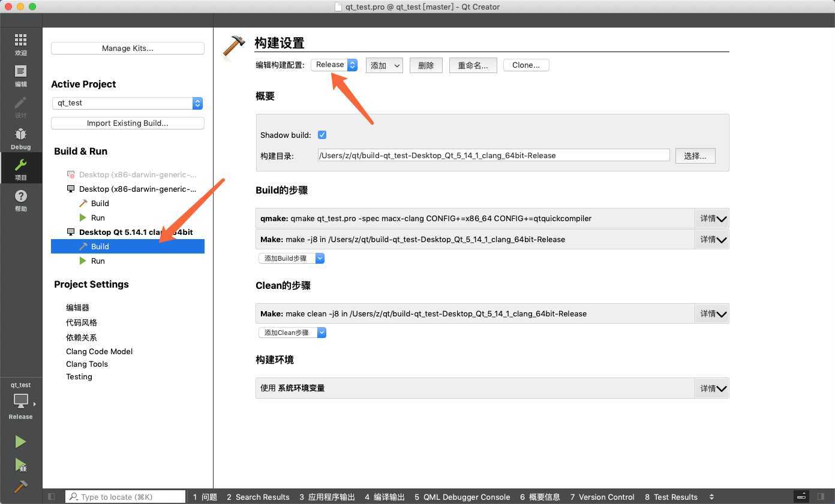Expand 详情 for the make clean step
The image size is (835, 504).
(x=712, y=313)
